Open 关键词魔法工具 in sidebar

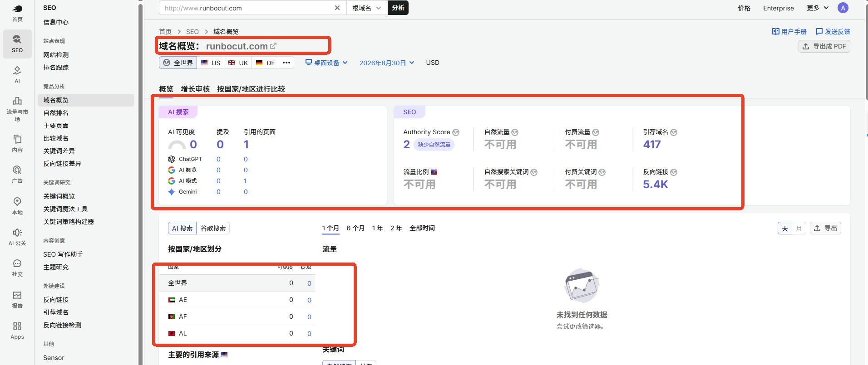point(65,209)
